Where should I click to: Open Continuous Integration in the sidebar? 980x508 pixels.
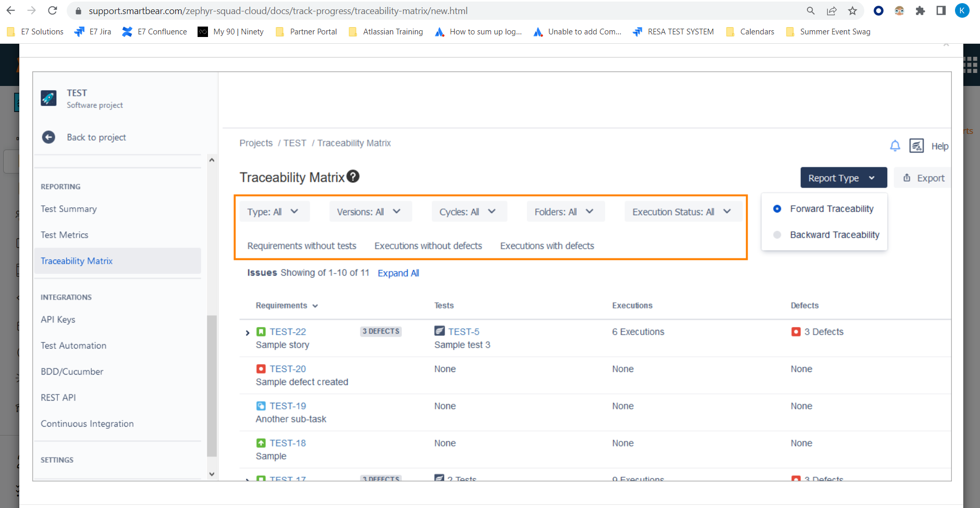tap(87, 423)
